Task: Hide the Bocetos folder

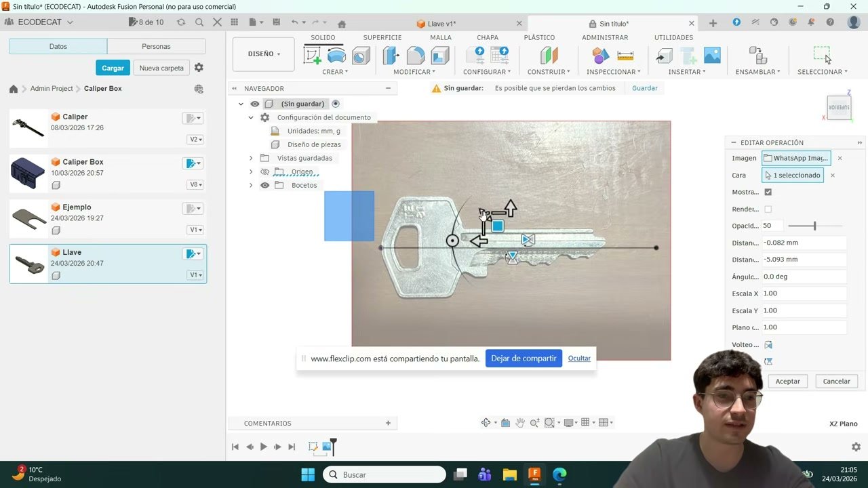Action: [265, 185]
